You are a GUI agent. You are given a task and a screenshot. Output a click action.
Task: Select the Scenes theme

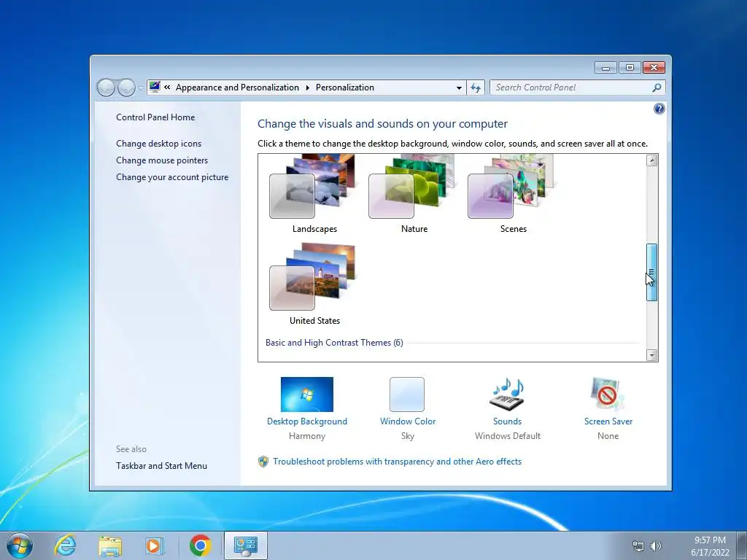[511, 193]
